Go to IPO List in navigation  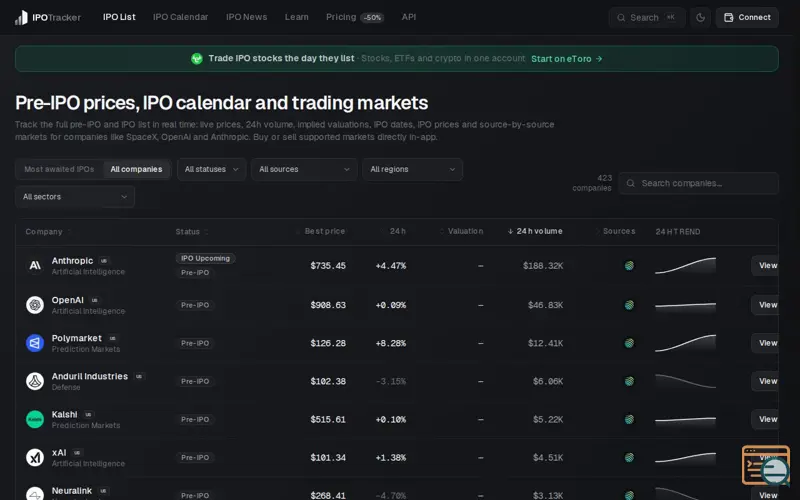click(x=119, y=17)
